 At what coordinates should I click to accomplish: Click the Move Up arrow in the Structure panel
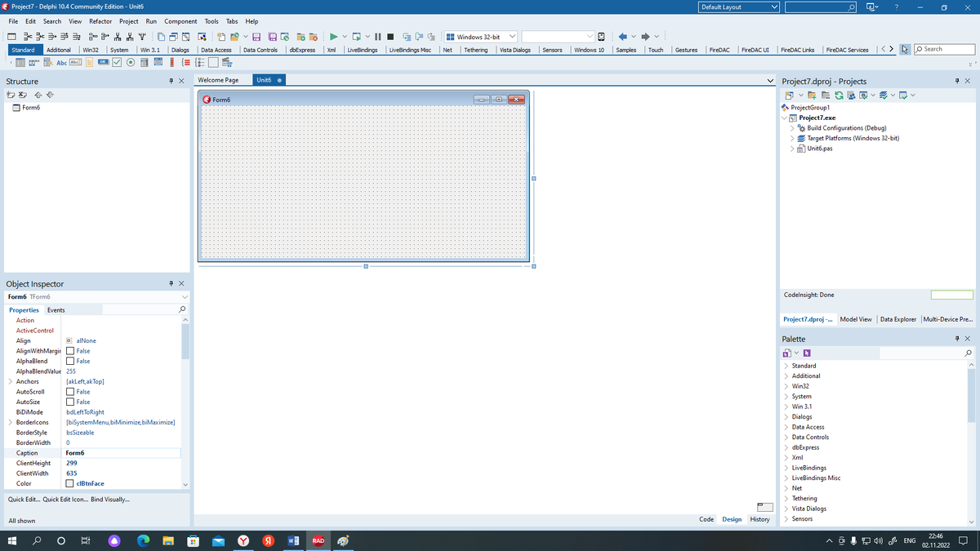(38, 96)
